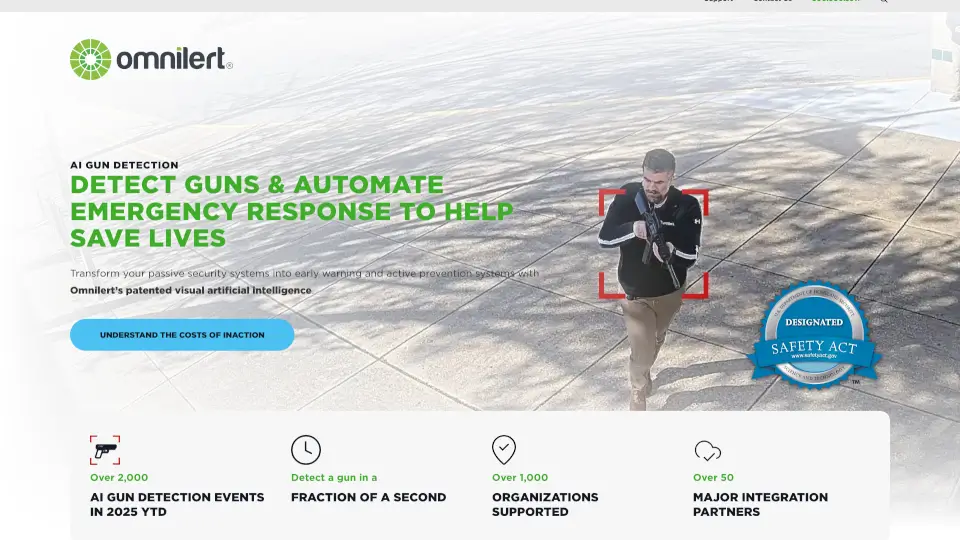
Task: Click the green 'Over 1,000' stat
Action: click(x=520, y=478)
